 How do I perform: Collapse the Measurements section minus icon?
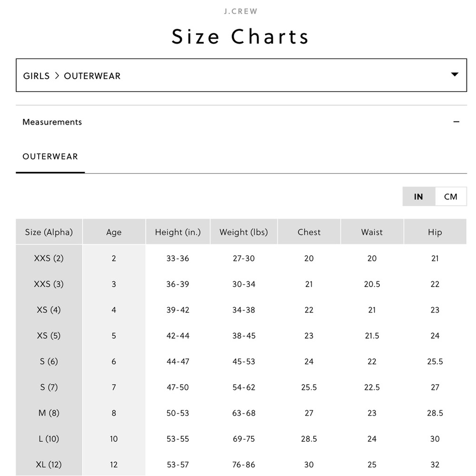click(x=456, y=122)
